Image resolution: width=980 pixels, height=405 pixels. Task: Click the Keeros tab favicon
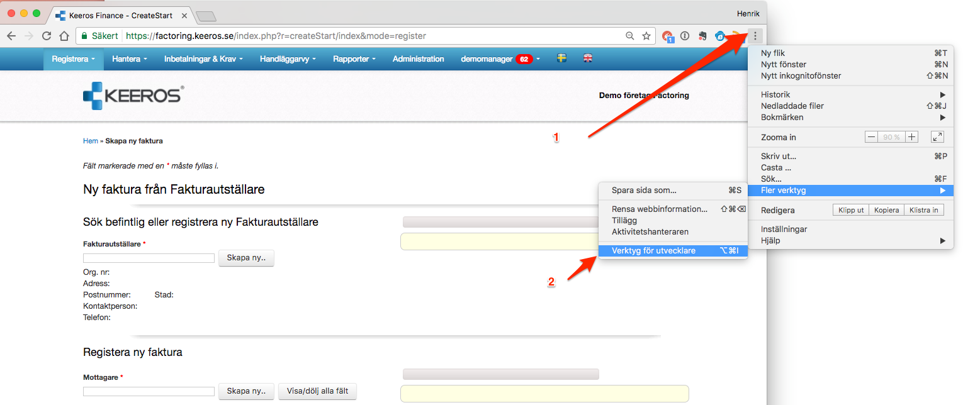pyautogui.click(x=60, y=14)
